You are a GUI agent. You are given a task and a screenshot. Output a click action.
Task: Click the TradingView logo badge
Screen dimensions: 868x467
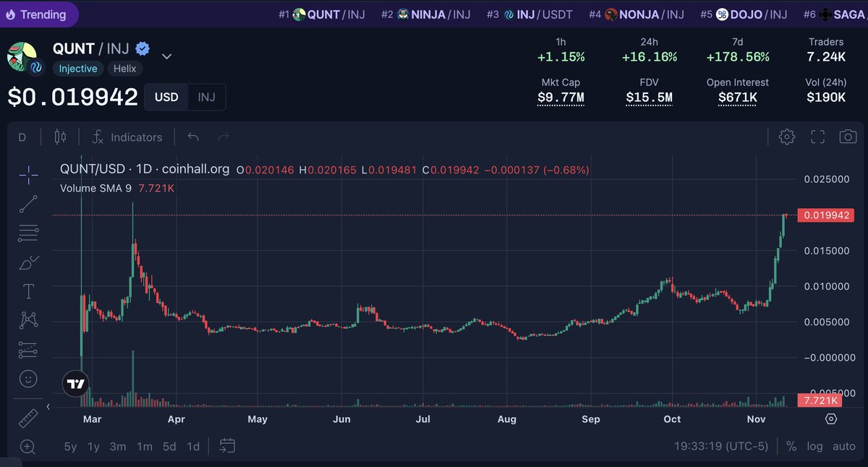76,384
